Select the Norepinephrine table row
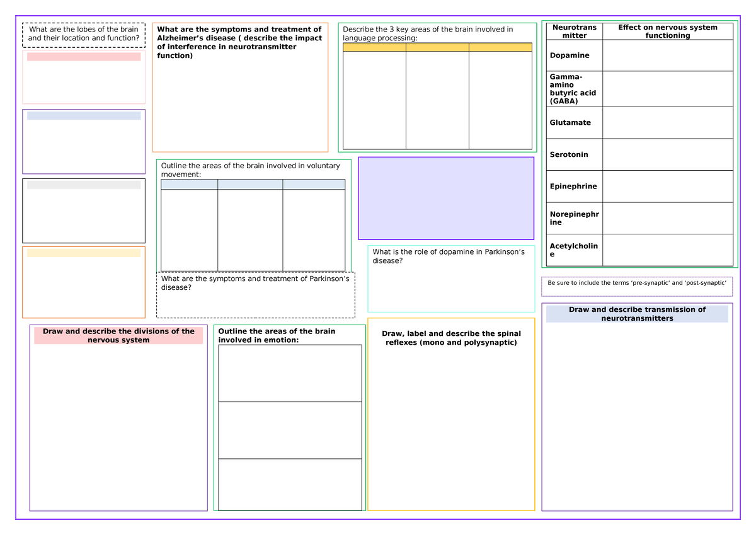756x535 pixels. [574, 218]
